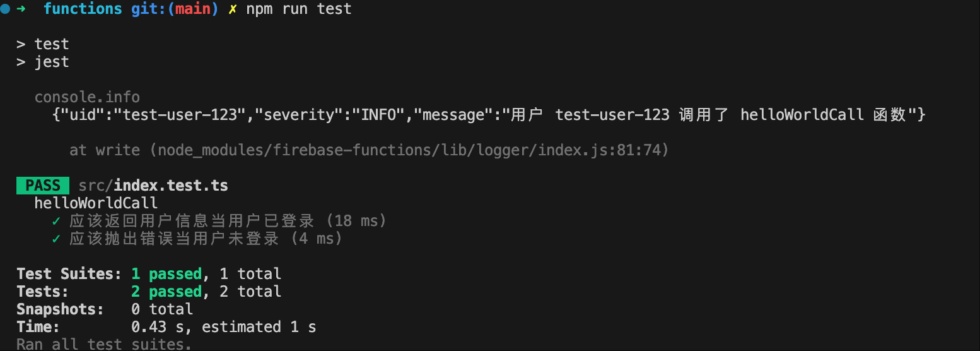Click the yellow ✗ git status marker
980x351 pixels.
coord(233,9)
